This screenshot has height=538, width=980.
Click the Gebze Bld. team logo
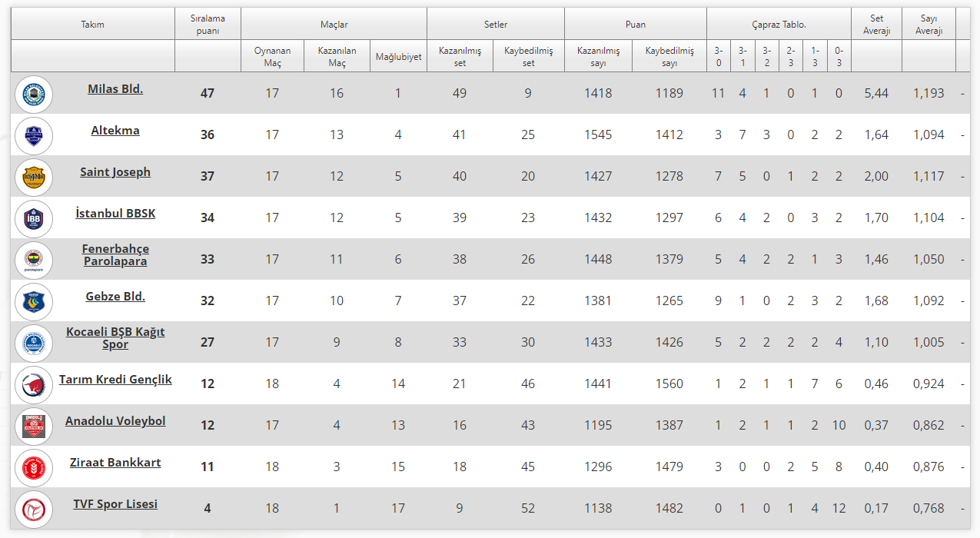pyautogui.click(x=34, y=302)
